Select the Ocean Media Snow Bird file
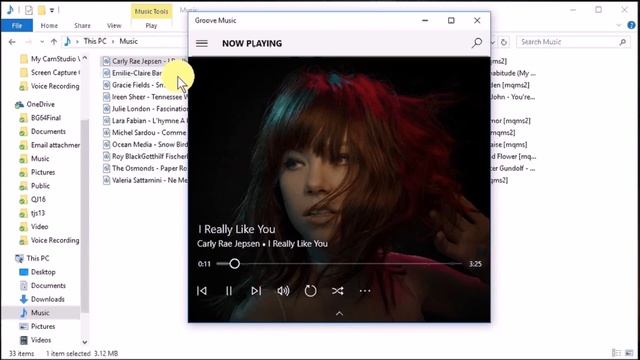 point(145,144)
